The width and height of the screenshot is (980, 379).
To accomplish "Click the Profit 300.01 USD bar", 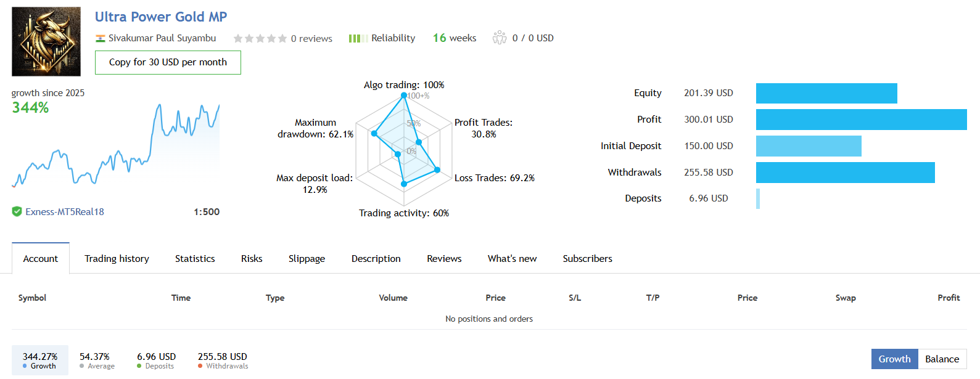I will point(862,120).
